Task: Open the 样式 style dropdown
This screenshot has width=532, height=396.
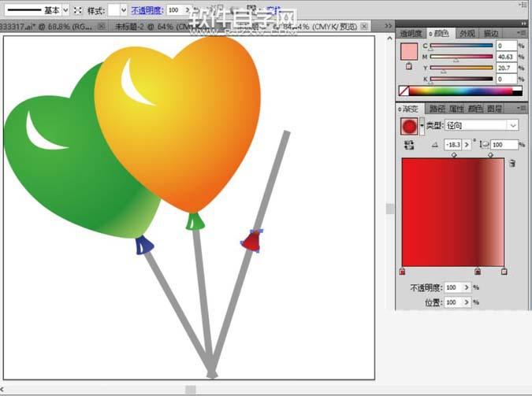Action: pyautogui.click(x=123, y=10)
